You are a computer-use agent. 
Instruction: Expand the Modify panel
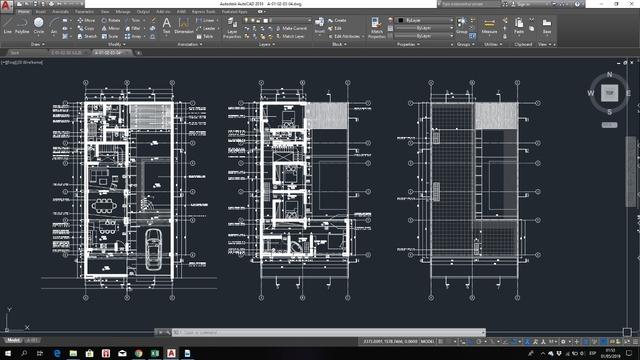(x=116, y=44)
